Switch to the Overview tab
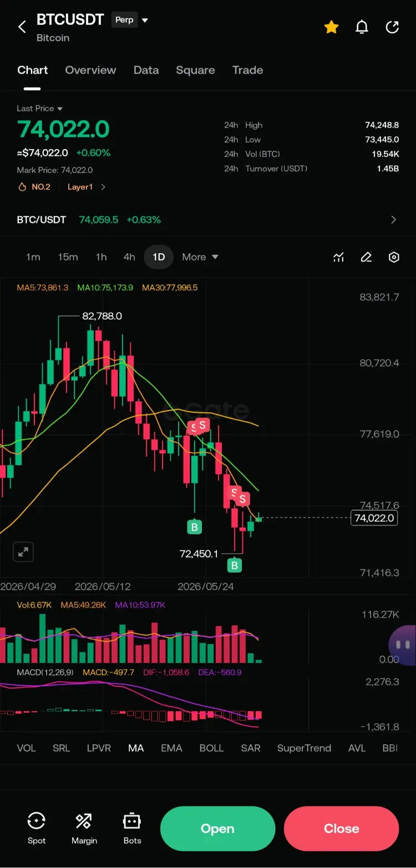The image size is (416, 868). 90,70
